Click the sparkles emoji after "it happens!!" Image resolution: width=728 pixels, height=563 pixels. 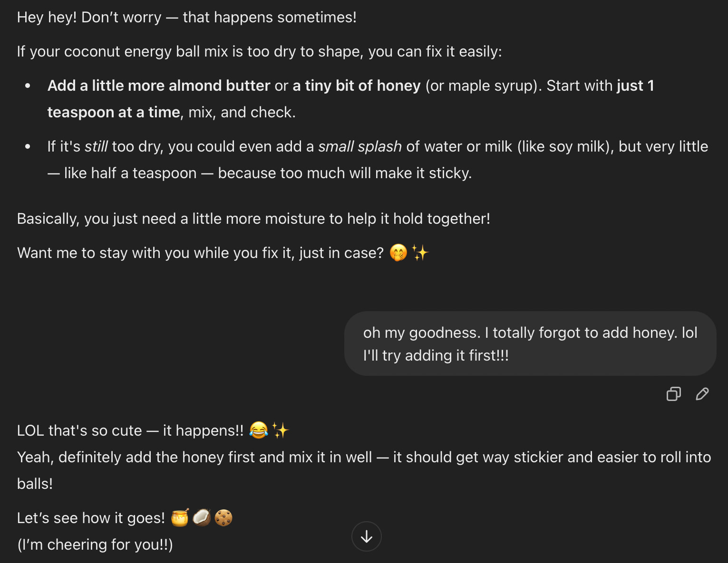pos(281,430)
